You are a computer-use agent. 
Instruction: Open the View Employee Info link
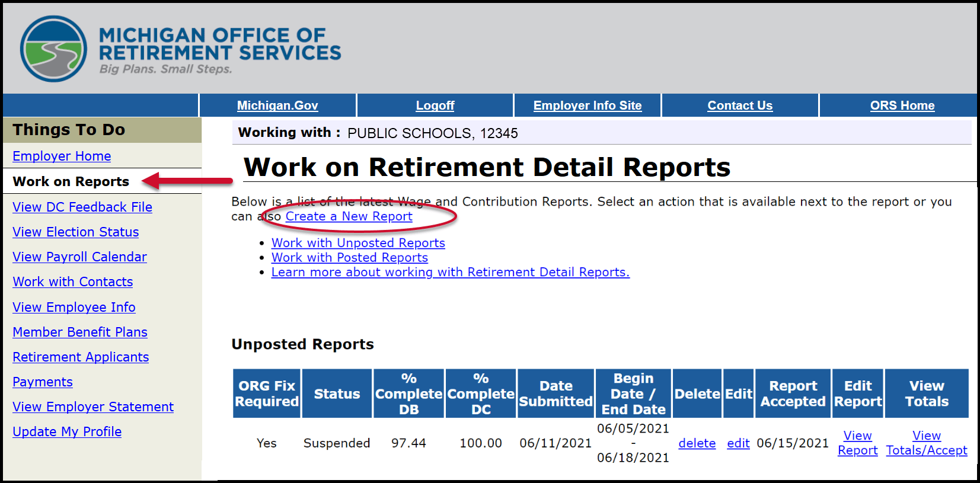[x=74, y=307]
